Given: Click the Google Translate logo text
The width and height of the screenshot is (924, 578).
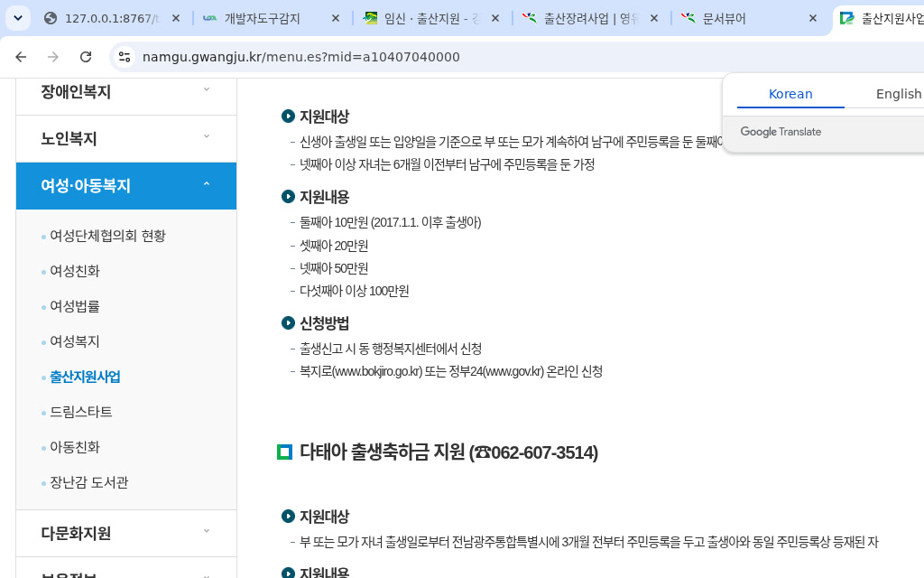Looking at the screenshot, I should coord(781,132).
